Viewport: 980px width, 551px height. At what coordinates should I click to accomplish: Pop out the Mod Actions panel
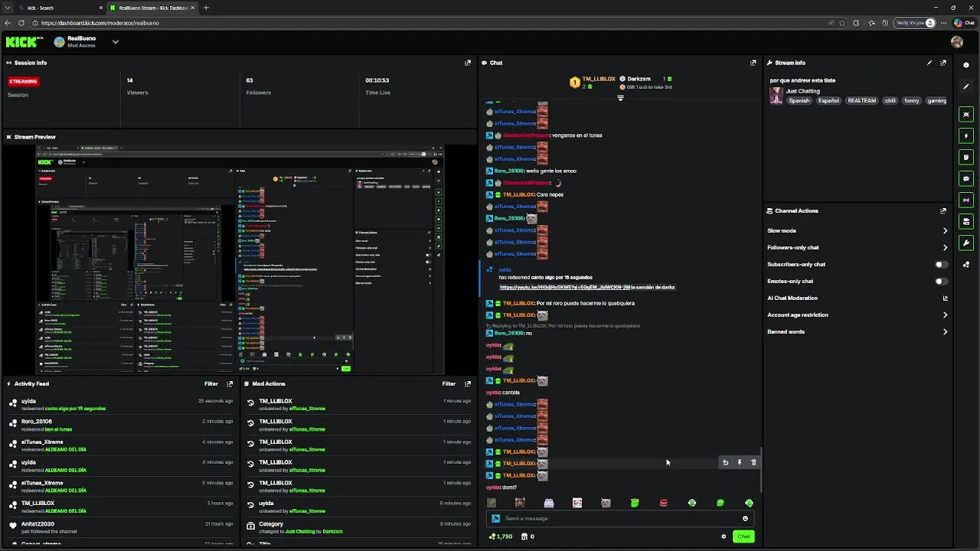point(468,383)
